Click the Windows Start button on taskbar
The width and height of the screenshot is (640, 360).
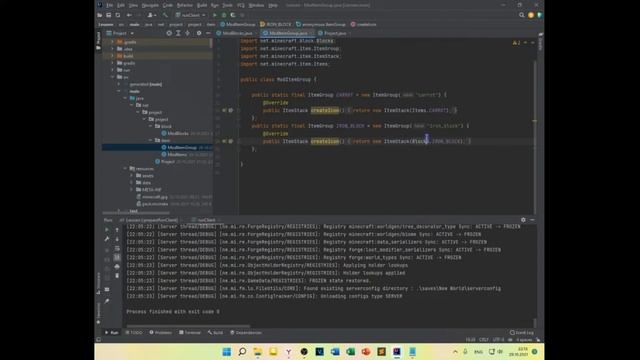pos(227,352)
